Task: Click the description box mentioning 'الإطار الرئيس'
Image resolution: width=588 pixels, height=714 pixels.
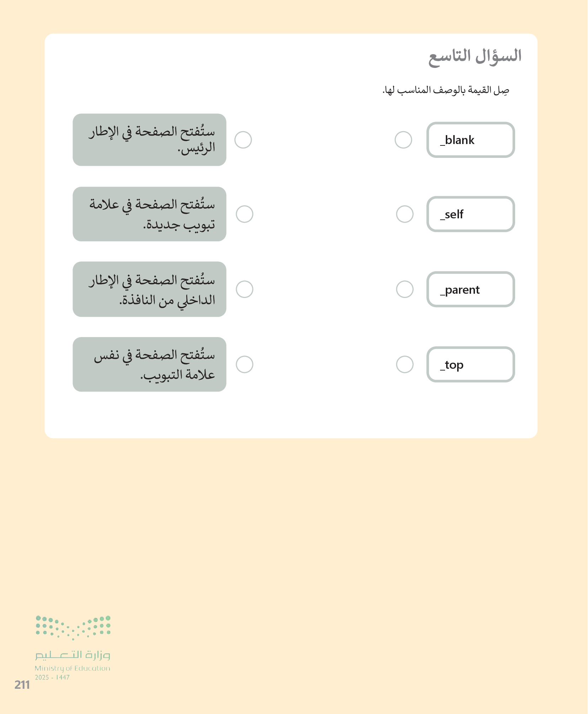Action: [x=149, y=140]
